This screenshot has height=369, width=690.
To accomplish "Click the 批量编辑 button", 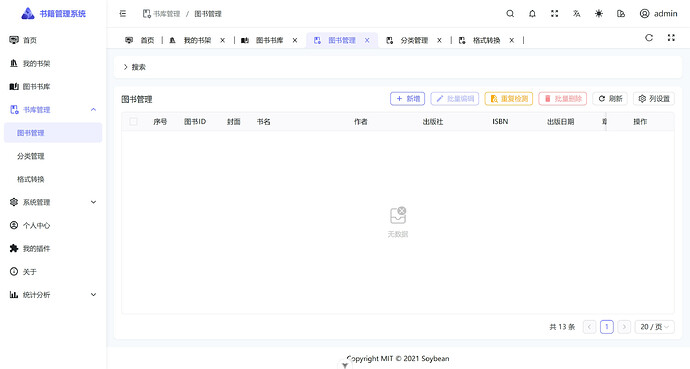I will (455, 99).
